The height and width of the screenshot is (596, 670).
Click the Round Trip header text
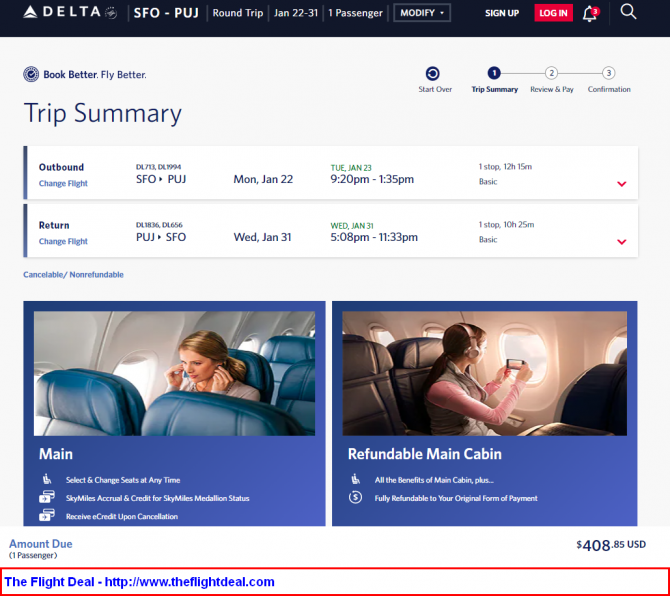pos(238,13)
